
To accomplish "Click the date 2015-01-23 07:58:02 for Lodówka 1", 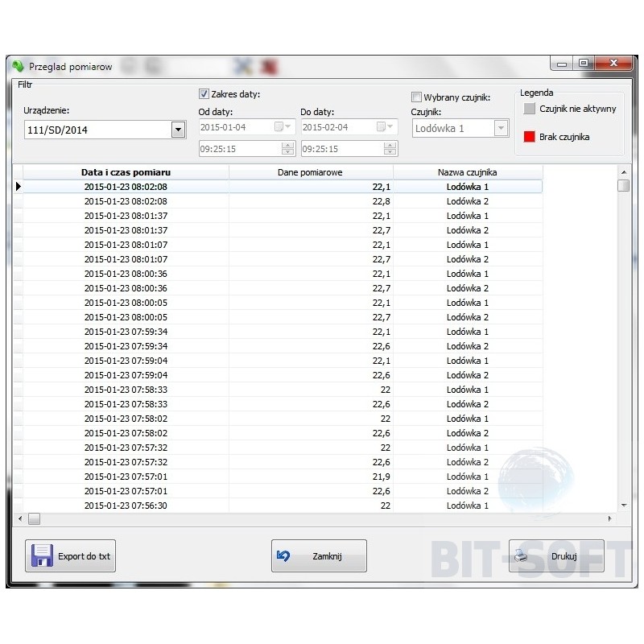I will 126,419.
